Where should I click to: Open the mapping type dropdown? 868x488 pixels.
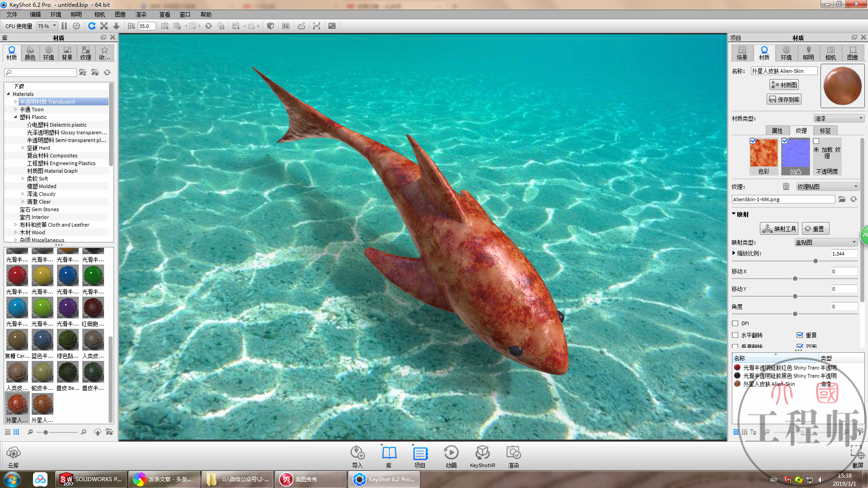pyautogui.click(x=825, y=242)
